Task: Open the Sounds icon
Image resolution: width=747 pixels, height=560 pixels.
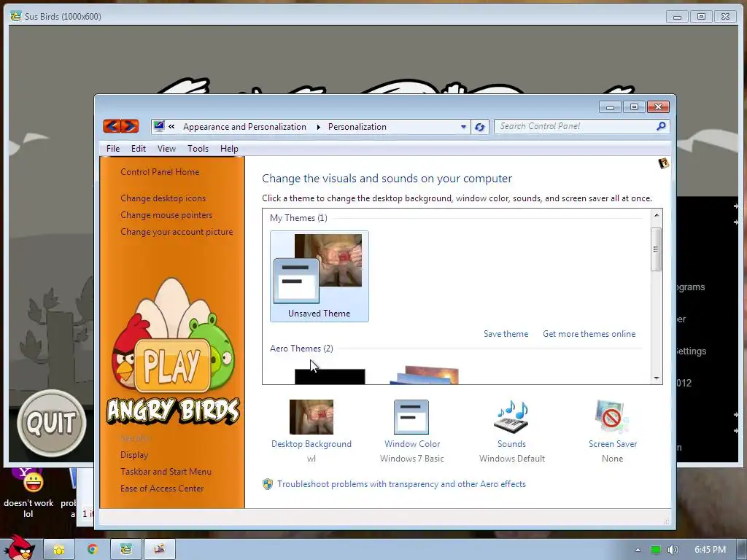Action: pos(511,416)
